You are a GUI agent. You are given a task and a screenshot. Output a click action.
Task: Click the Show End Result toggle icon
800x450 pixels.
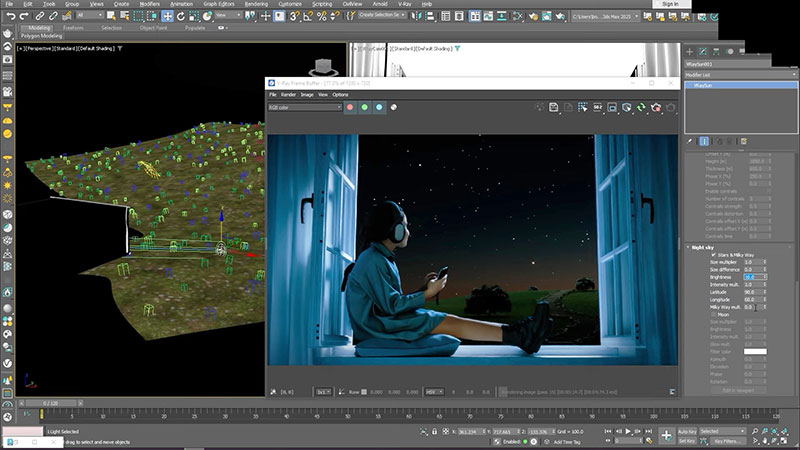click(704, 141)
